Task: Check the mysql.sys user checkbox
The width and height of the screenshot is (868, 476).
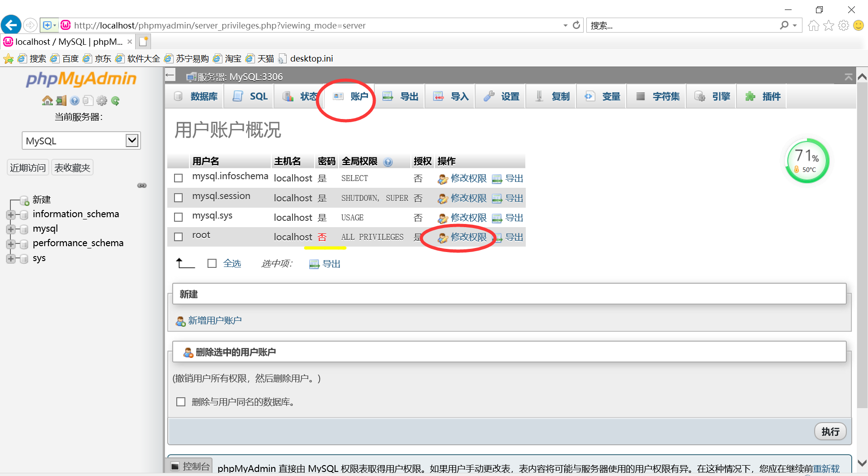Action: 179,217
